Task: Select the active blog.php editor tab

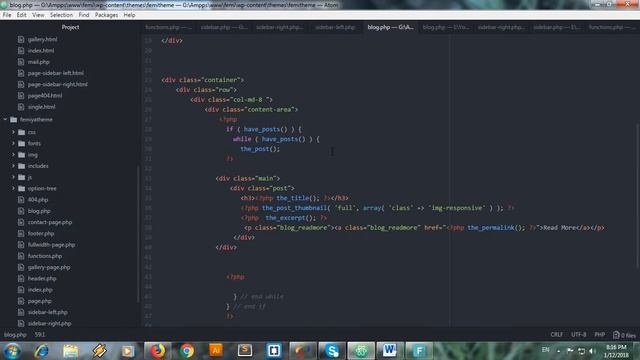Action: [390, 27]
